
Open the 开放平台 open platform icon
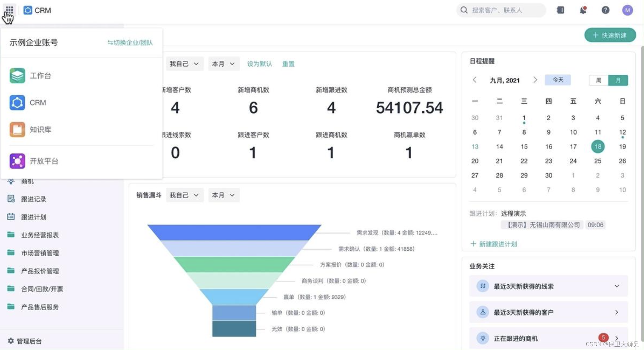[17, 161]
